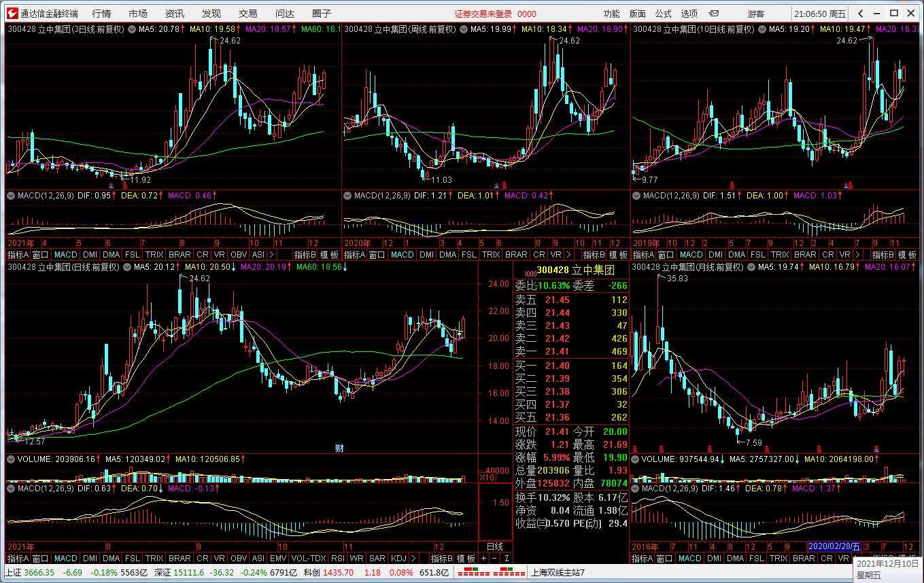
Task: Click the plus zoom button in daily chart
Action: 484,559
